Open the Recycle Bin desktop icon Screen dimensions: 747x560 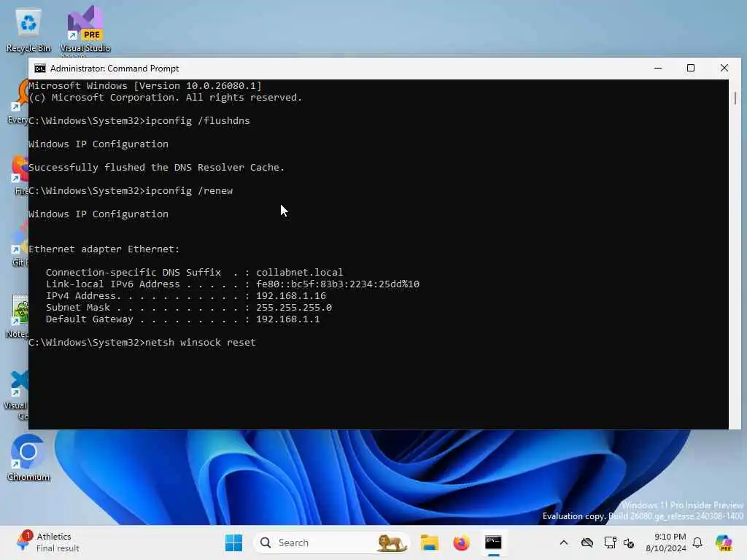[x=28, y=29]
